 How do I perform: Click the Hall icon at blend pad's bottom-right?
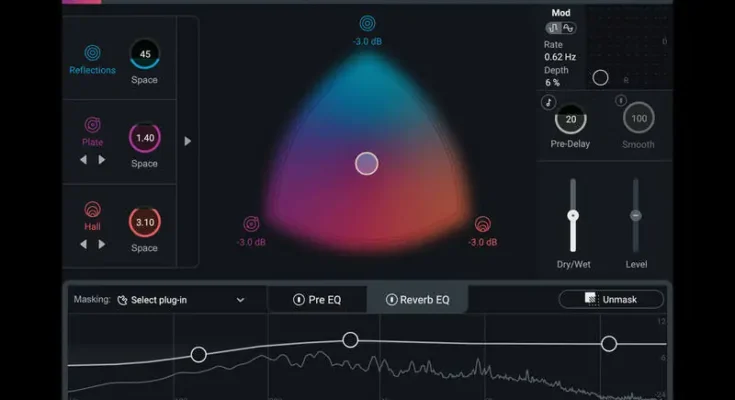(483, 224)
